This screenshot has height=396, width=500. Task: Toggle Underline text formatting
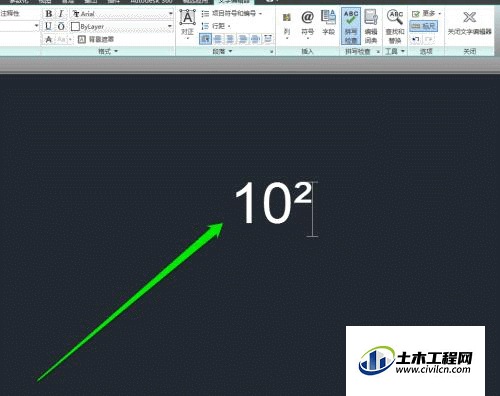click(49, 26)
